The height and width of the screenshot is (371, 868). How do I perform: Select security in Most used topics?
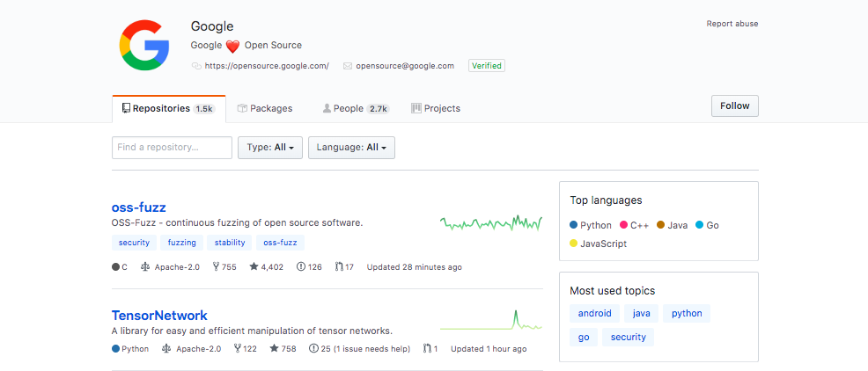[629, 338]
